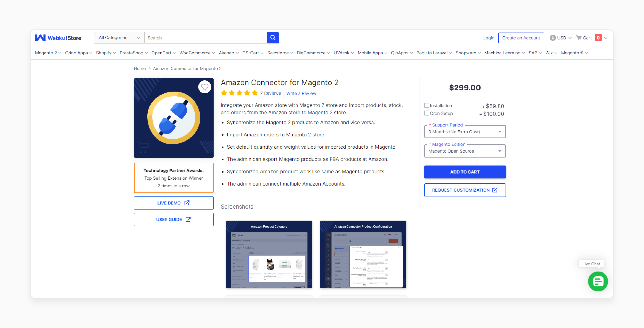This screenshot has width=644, height=328.
Task: Click the Login link
Action: coord(489,38)
